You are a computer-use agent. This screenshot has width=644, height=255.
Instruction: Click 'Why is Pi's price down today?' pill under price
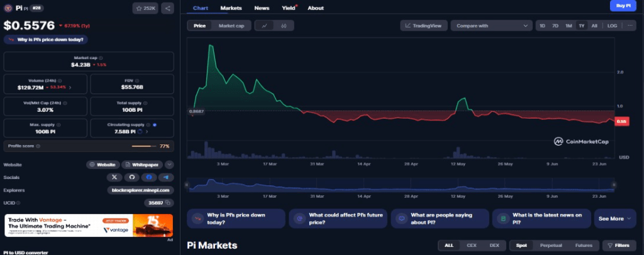[46, 40]
